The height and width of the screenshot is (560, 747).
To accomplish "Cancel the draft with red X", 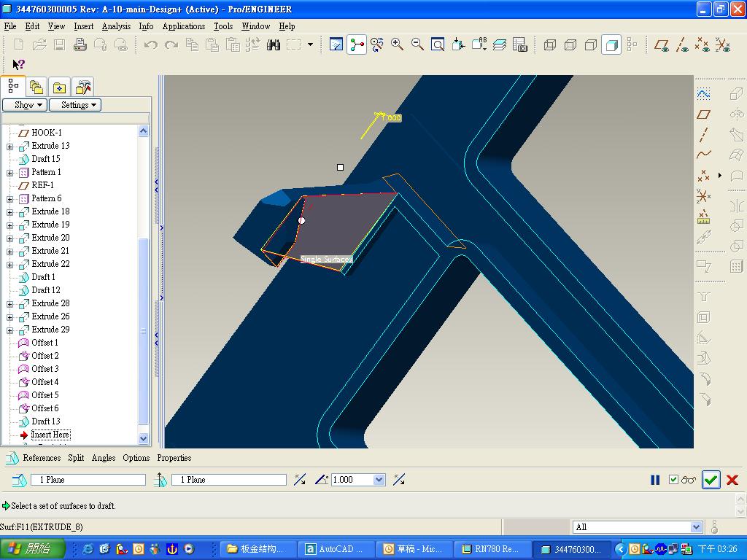I will click(732, 480).
